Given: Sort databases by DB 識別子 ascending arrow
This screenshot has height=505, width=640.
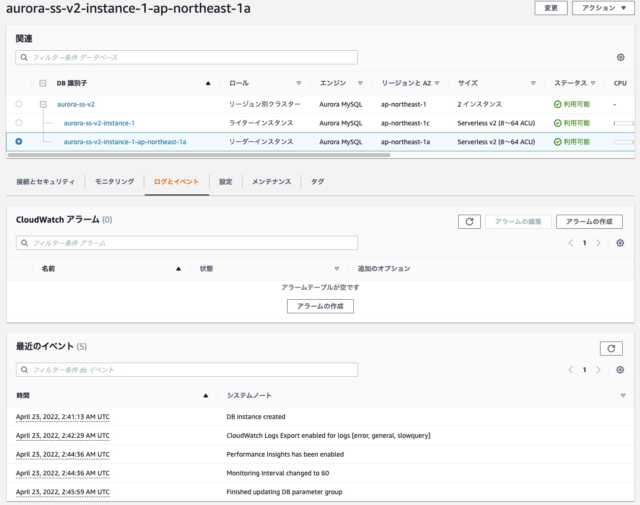Looking at the screenshot, I should (208, 83).
